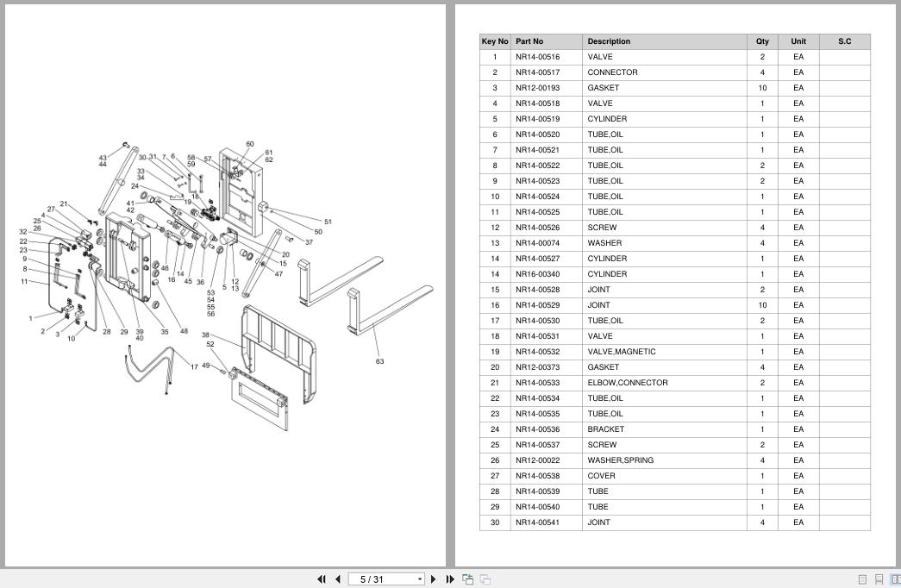
Task: Click the Qty column header
Action: [762, 41]
